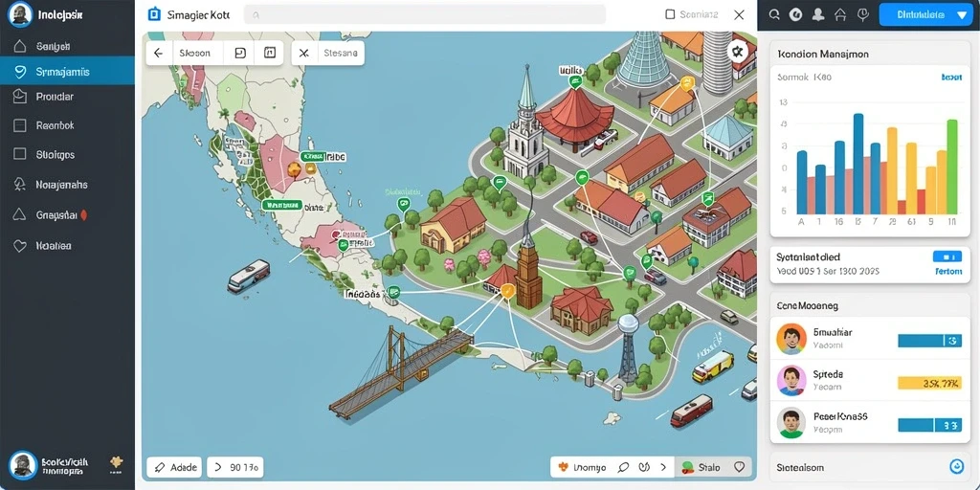Click the gear icon at map corner
Screen dimensions: 980x490
(738, 52)
